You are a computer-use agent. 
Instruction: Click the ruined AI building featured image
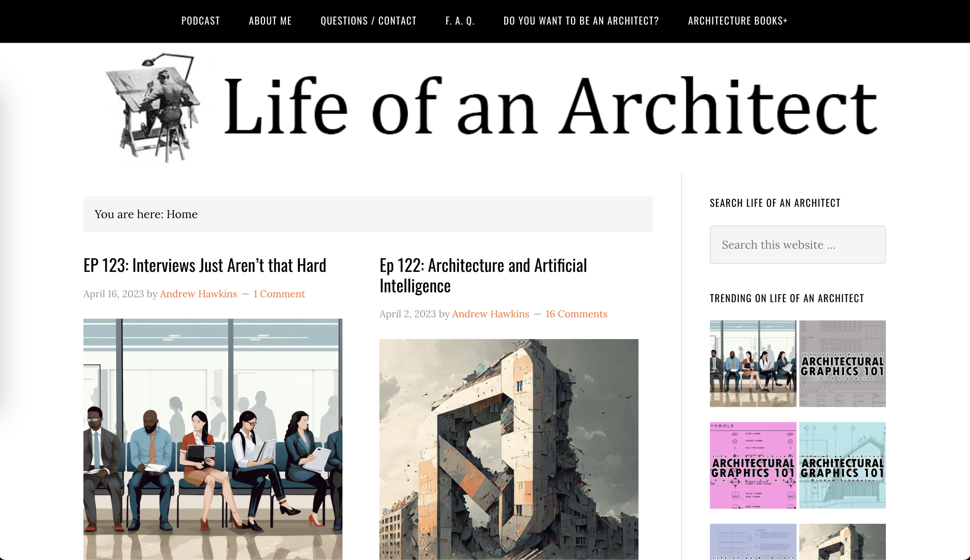pos(508,449)
